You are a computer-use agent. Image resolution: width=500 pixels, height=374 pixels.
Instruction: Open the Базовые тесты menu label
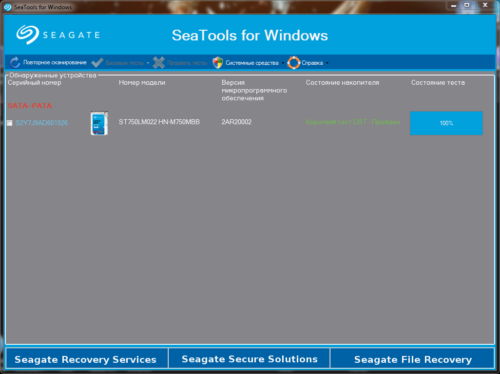pos(125,63)
